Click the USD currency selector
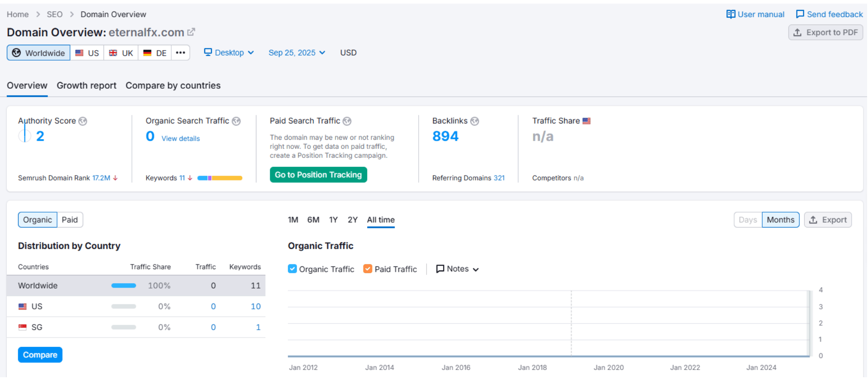 348,52
